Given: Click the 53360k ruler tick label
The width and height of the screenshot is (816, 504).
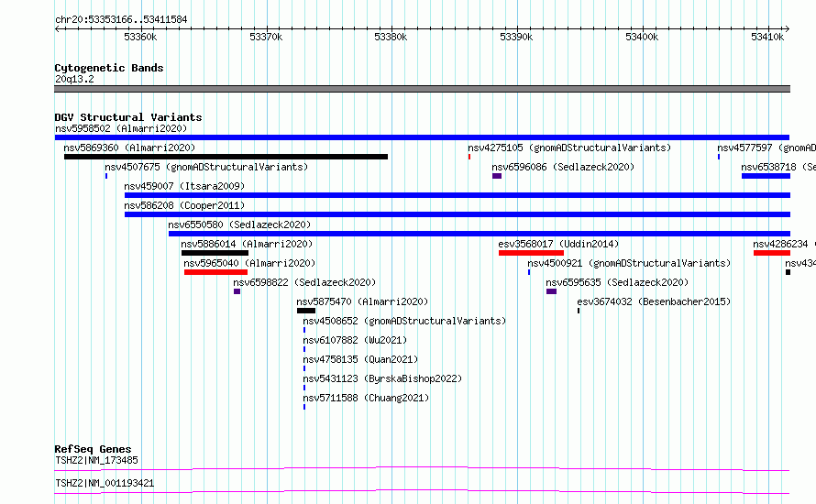Looking at the screenshot, I should tap(140, 37).
